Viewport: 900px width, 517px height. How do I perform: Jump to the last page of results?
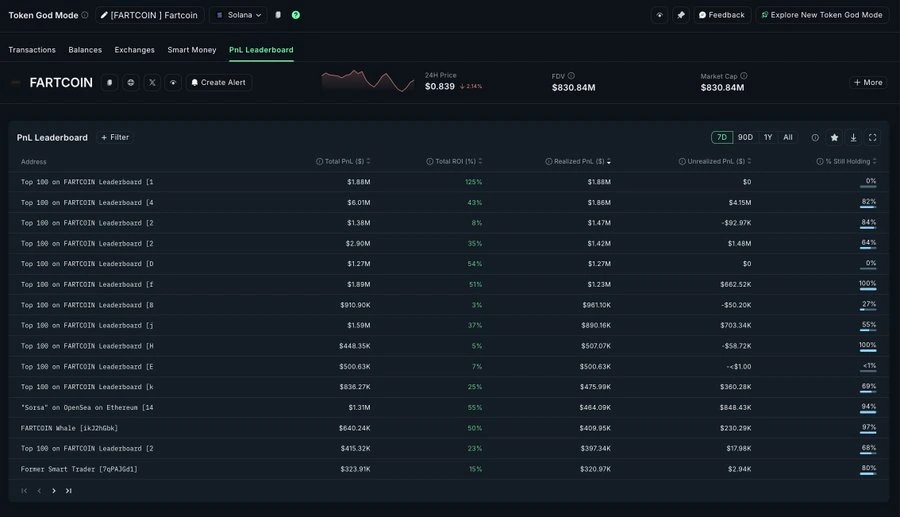click(68, 491)
